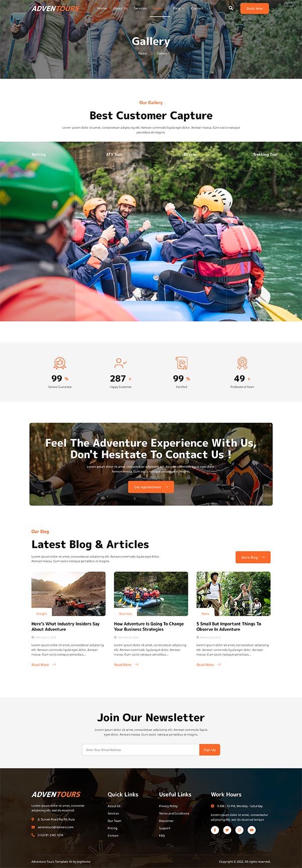
Task: Switch to the Trekking Tour gallery tab
Action: point(265,155)
